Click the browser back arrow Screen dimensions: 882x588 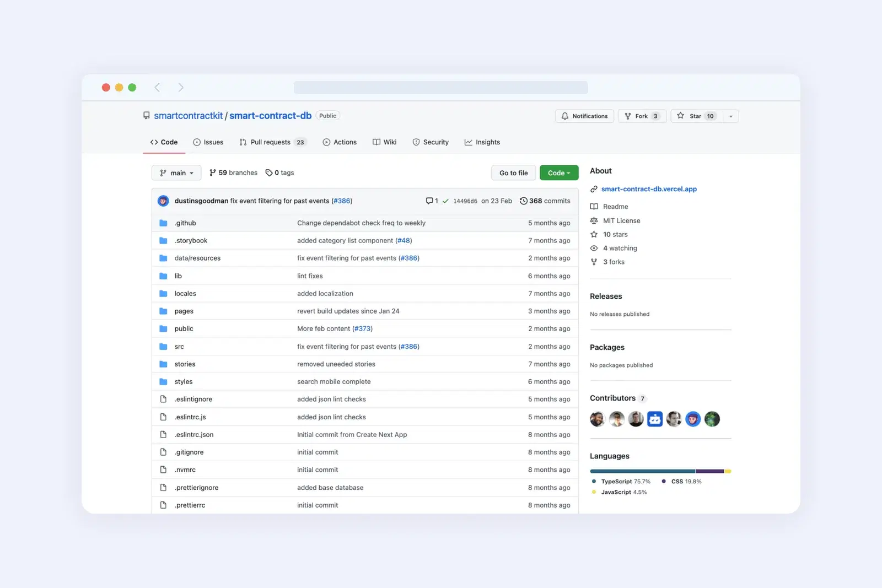point(157,88)
